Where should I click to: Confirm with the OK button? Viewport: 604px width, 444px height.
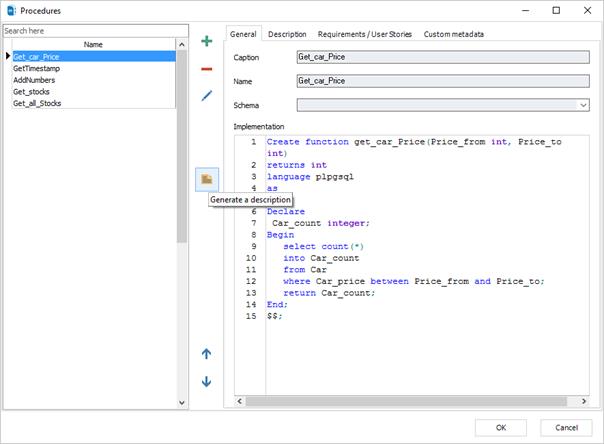501,427
